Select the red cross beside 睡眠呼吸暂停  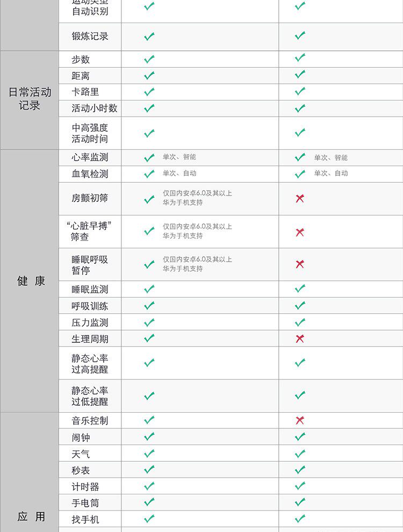(300, 264)
